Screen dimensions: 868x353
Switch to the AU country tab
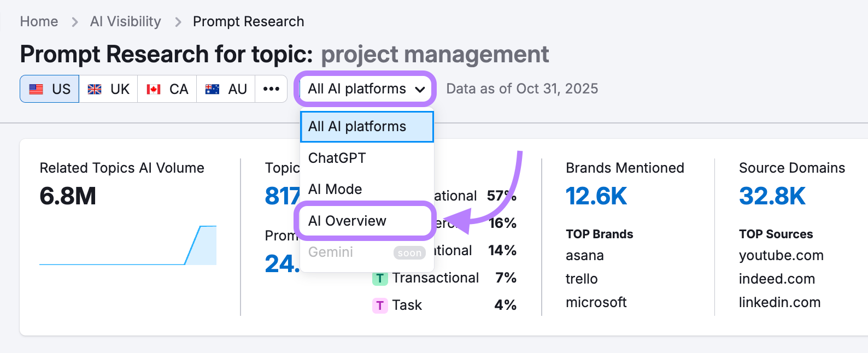(x=226, y=89)
